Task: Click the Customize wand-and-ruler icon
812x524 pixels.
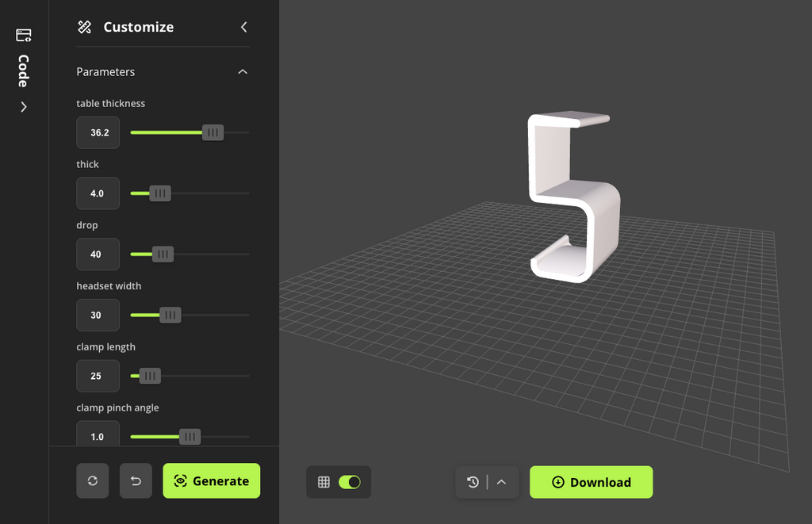Action: pos(84,27)
